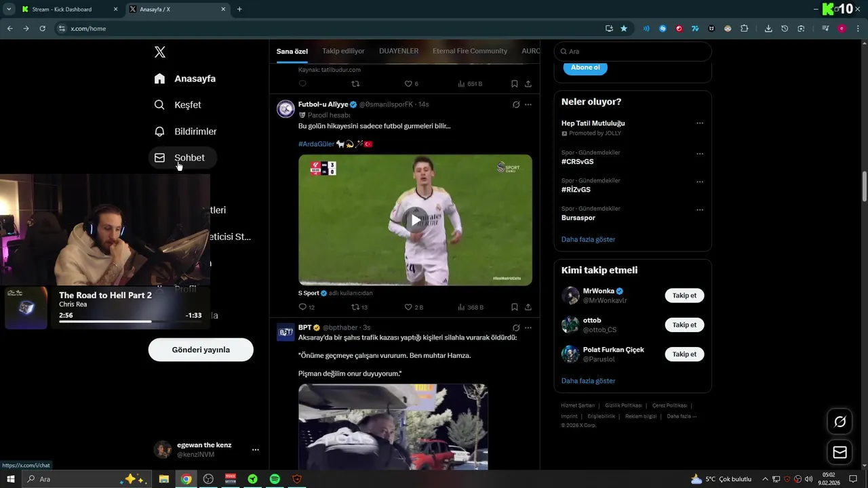Open Sohbet messages in the sidebar
Image resolution: width=868 pixels, height=488 pixels.
[182, 158]
